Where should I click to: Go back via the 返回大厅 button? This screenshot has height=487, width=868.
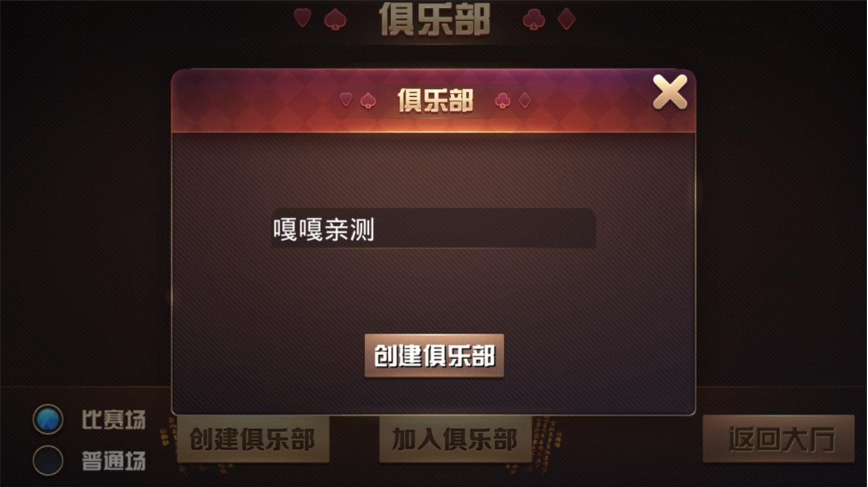(779, 439)
